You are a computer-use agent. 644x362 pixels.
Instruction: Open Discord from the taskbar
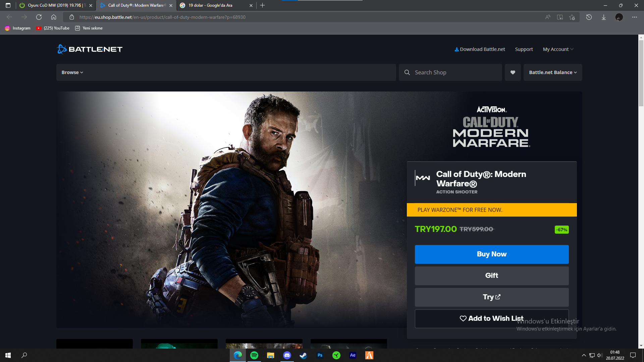point(287,355)
